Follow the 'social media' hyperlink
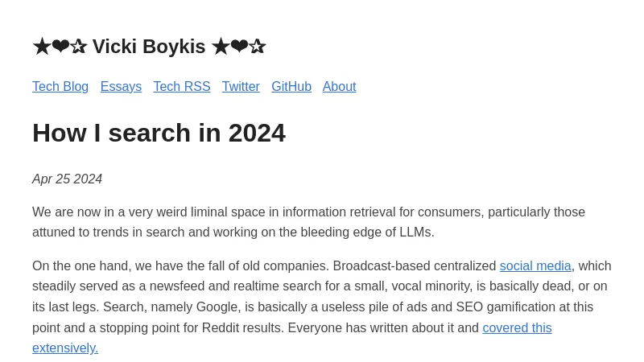 (x=535, y=266)
